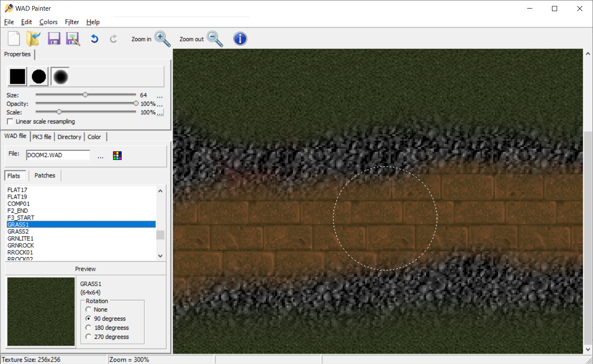
Task: Switch to the Patches tab
Action: [x=44, y=175]
